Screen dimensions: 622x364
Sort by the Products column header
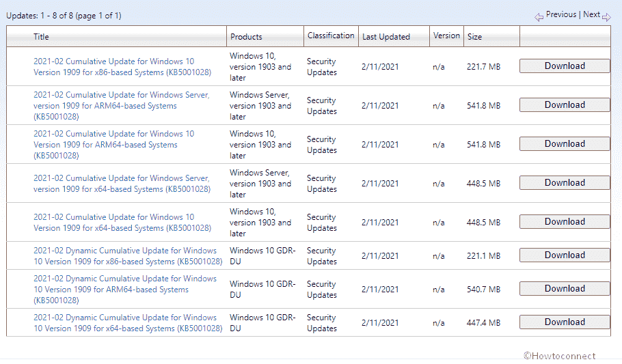[x=246, y=37]
